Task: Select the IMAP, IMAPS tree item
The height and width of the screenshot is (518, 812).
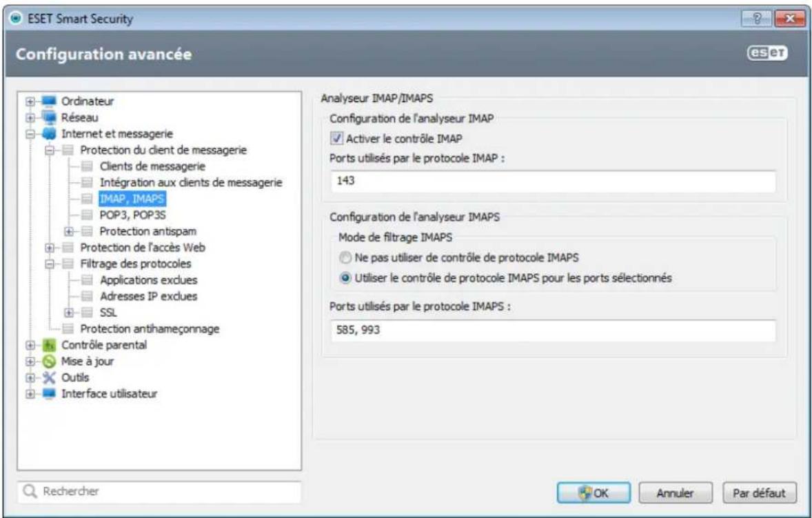Action: point(132,199)
